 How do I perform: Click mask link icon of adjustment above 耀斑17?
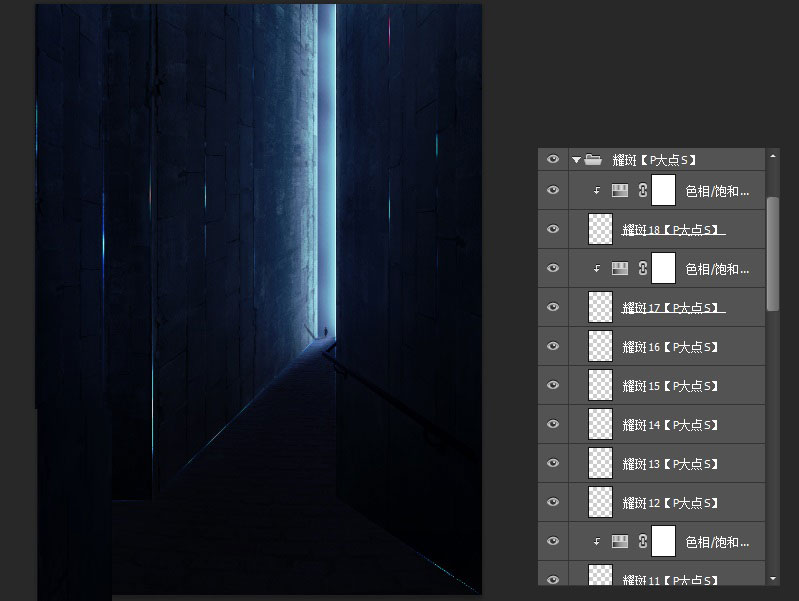(x=643, y=268)
